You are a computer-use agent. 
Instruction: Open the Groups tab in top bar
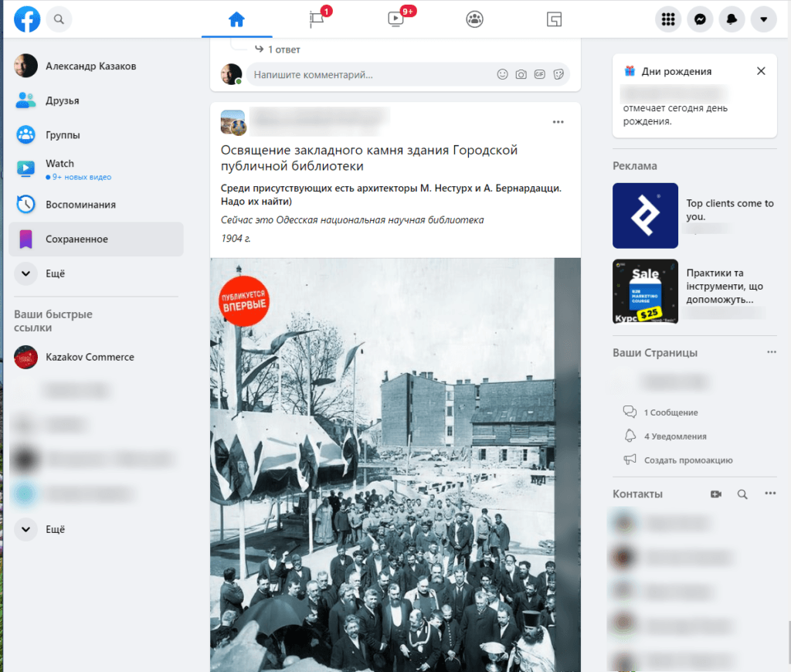coord(475,19)
